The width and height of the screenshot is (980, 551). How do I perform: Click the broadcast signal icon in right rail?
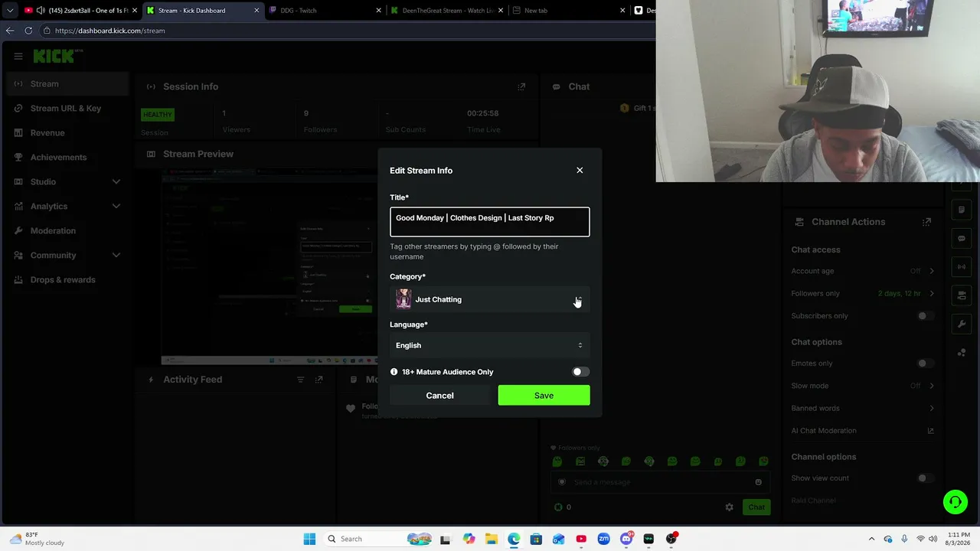click(962, 267)
